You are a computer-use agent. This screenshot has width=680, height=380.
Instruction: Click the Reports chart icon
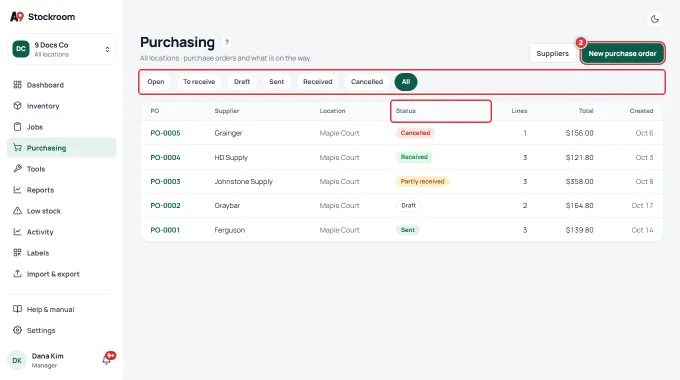point(17,190)
